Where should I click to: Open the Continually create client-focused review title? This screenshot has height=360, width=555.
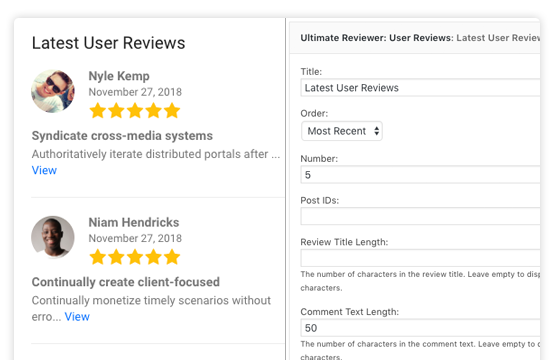coord(126,282)
